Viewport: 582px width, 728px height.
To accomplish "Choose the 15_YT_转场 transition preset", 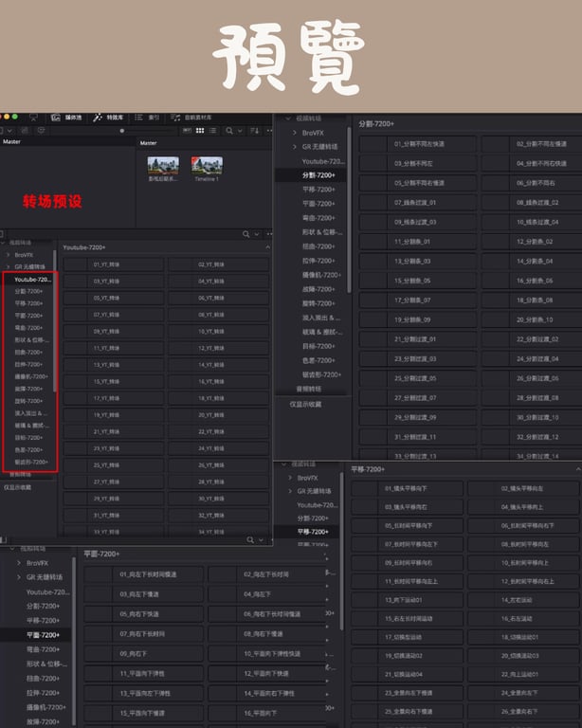I will click(x=114, y=382).
